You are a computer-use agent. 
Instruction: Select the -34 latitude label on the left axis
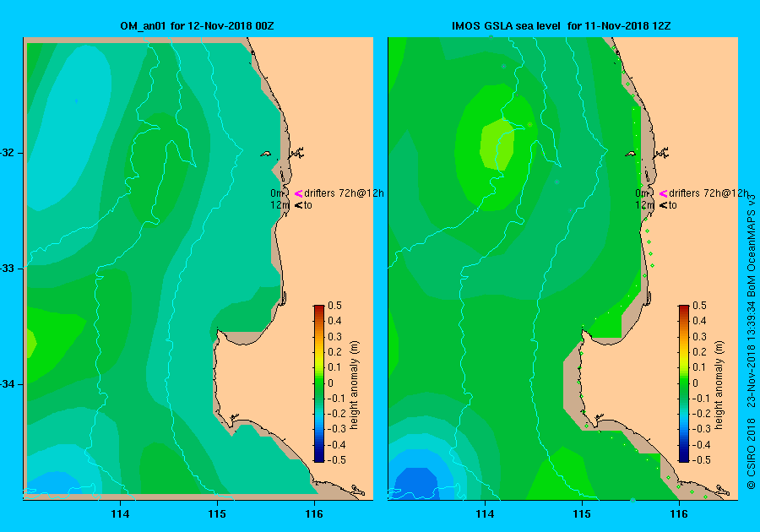[8, 384]
